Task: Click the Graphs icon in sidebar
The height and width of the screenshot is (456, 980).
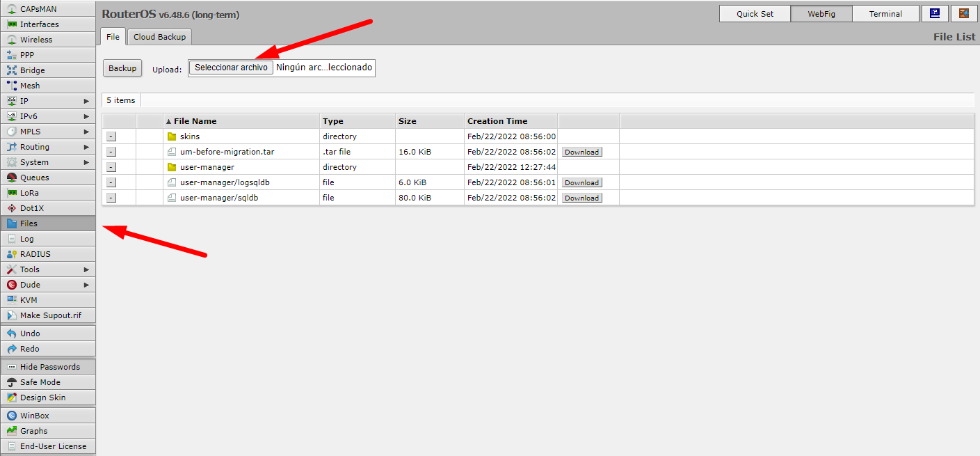Action: pyautogui.click(x=12, y=431)
